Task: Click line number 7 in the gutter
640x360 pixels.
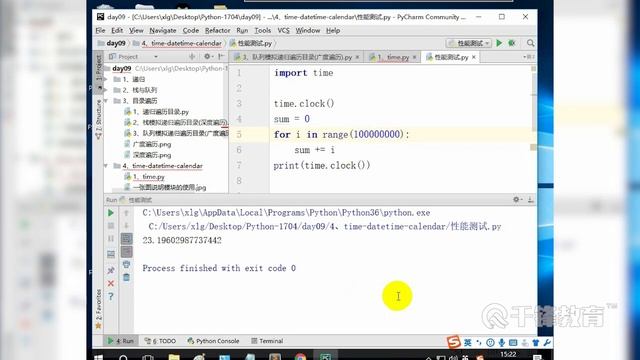Action: pos(239,165)
